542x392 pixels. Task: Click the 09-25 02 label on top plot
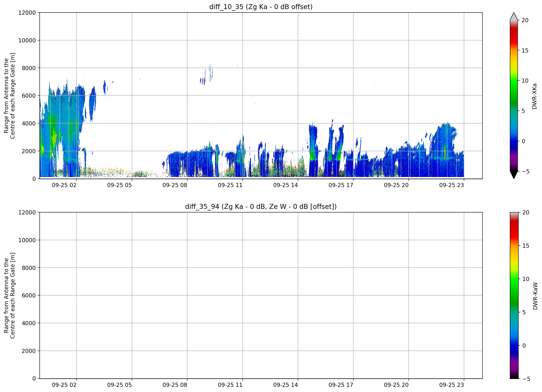[x=64, y=185]
